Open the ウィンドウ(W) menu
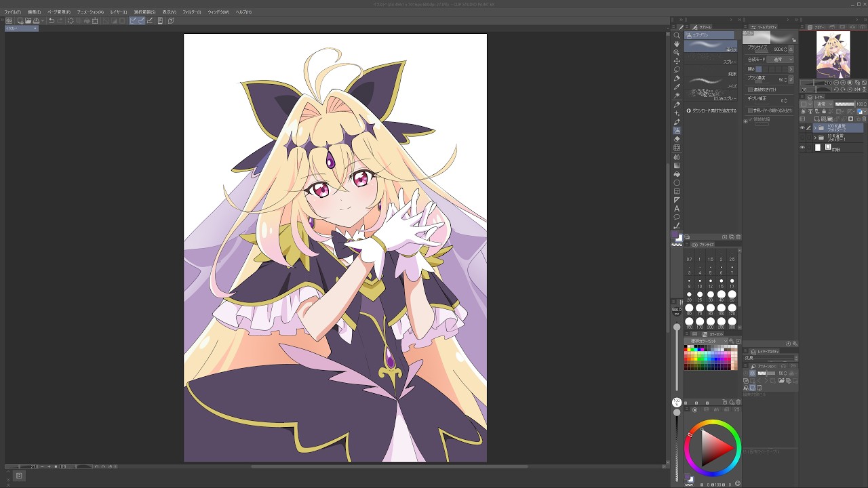868x488 pixels. (x=218, y=12)
